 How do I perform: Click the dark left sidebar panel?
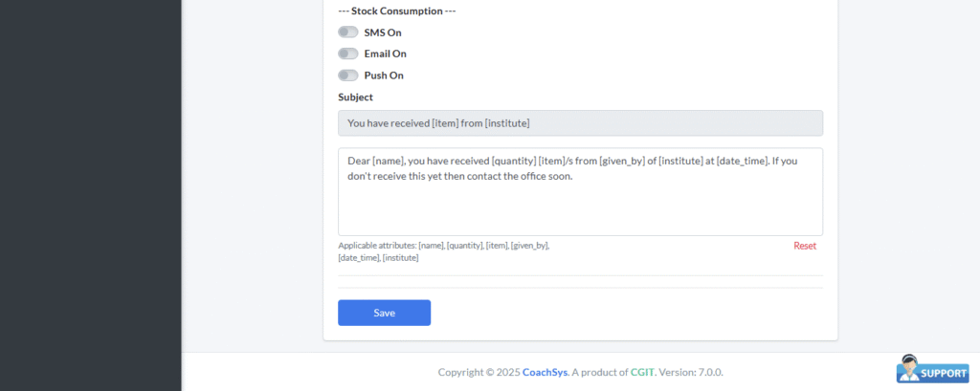click(90, 191)
